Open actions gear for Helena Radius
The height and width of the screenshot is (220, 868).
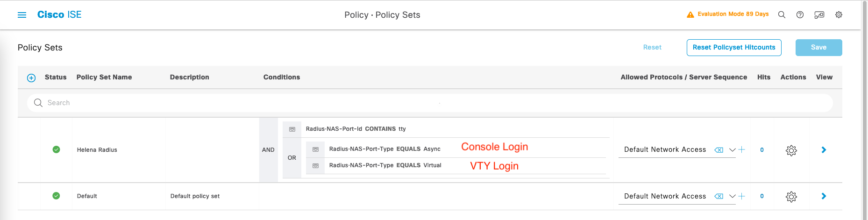(791, 150)
